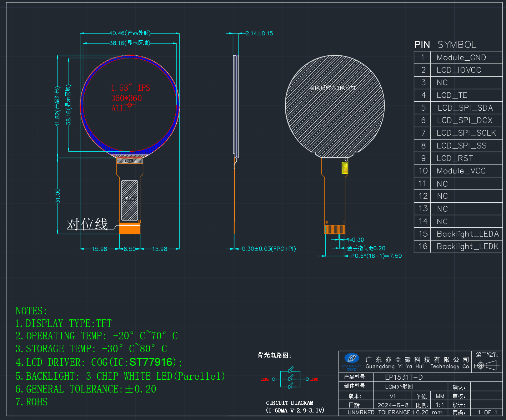Select the 'SYMBOL' table header
Viewport: 506px width, 420px height.
click(x=457, y=45)
